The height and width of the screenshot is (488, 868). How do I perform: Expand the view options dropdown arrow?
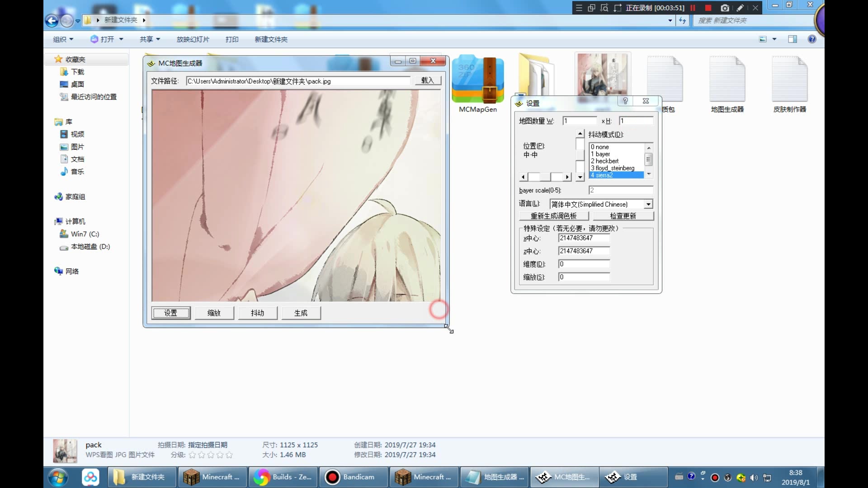[774, 39]
